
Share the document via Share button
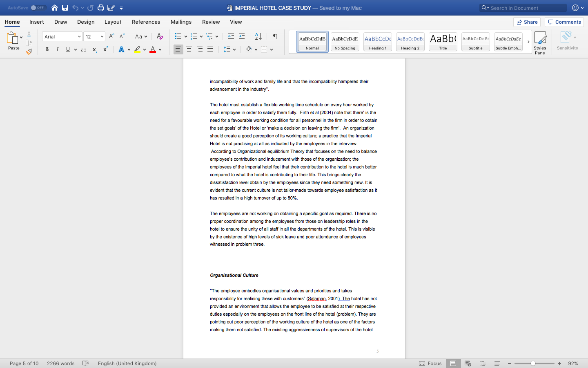click(527, 22)
